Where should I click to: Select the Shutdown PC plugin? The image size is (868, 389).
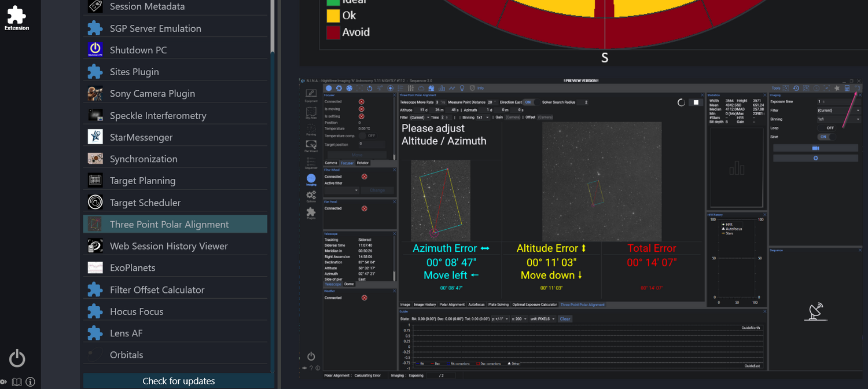click(x=175, y=50)
